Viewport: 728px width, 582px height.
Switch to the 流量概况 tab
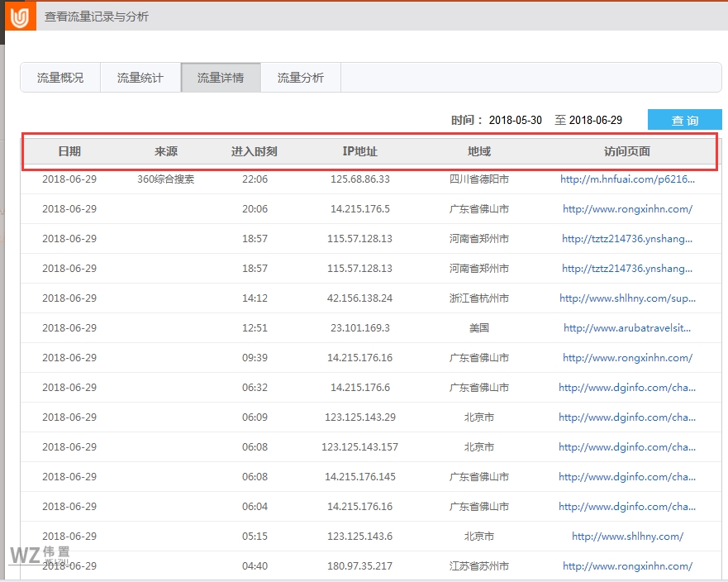tap(59, 77)
